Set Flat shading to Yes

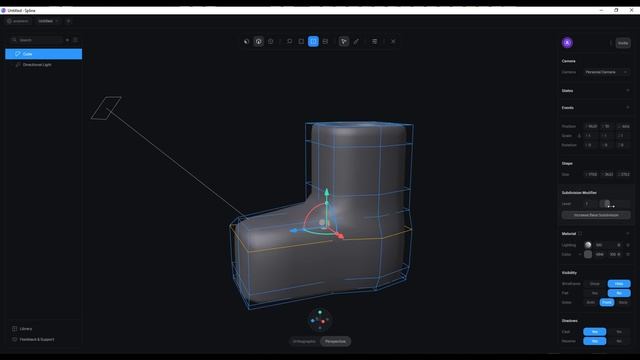(x=595, y=293)
